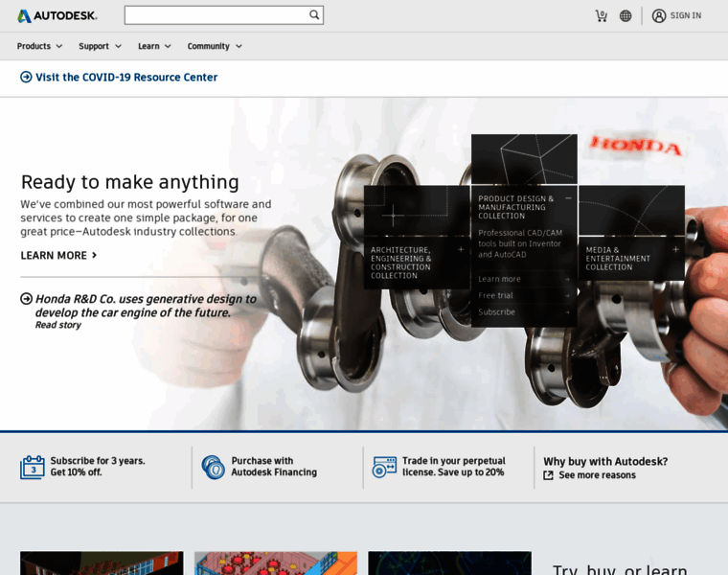
Task: Click the Free trial arrow in collection panel
Action: [x=567, y=295]
